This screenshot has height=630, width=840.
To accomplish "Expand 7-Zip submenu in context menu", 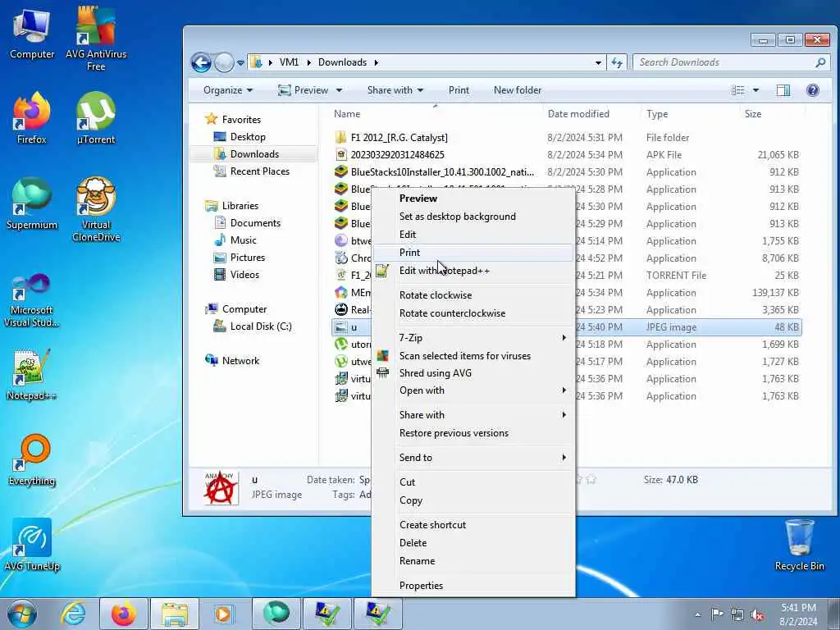I will [x=473, y=337].
